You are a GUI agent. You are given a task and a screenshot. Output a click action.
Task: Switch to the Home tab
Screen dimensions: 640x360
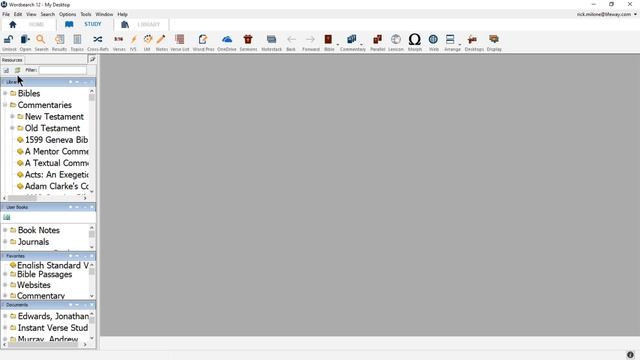pyautogui.click(x=28, y=24)
